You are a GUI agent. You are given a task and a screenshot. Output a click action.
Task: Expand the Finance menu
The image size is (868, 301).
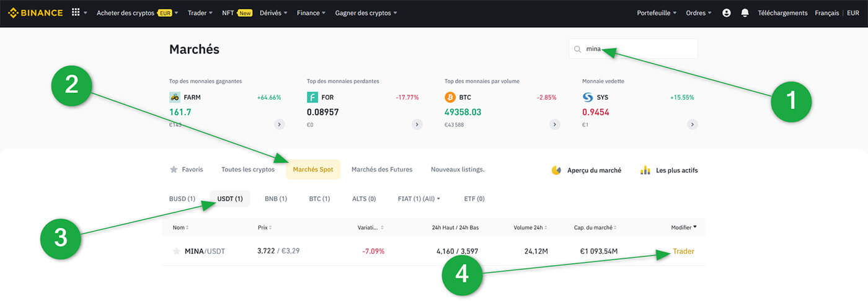pos(311,12)
